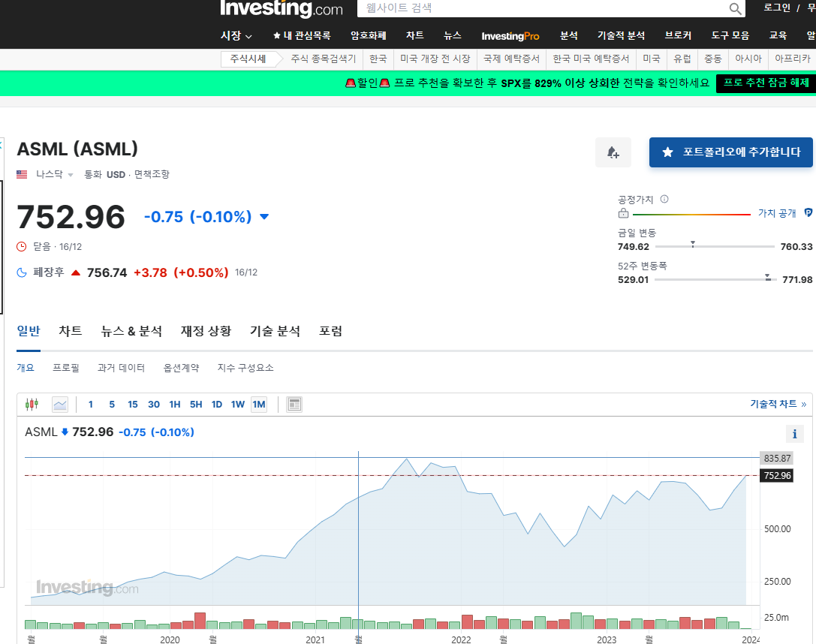Open the 옵션계약 sub-tab
The image size is (816, 644).
tap(181, 368)
